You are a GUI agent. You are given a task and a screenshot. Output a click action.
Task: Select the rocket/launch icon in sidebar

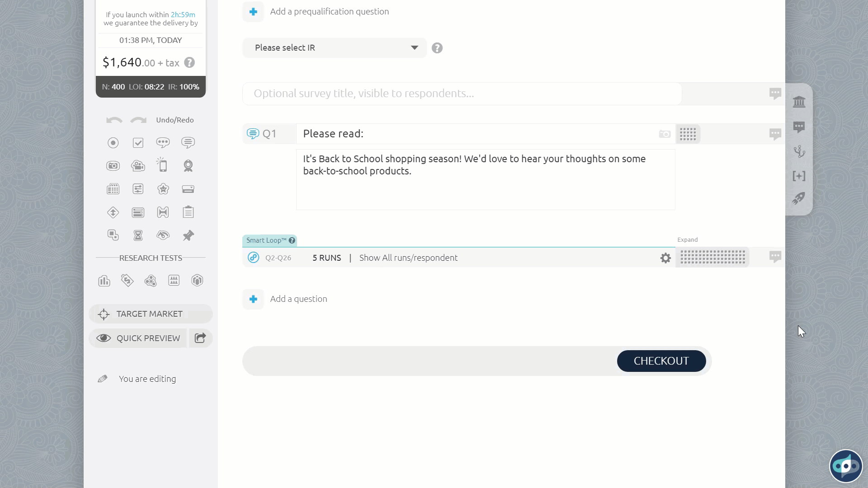point(799,200)
